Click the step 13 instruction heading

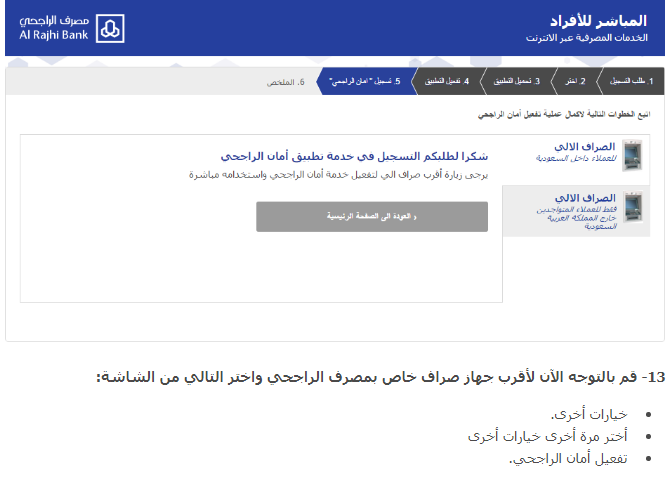tap(380, 376)
